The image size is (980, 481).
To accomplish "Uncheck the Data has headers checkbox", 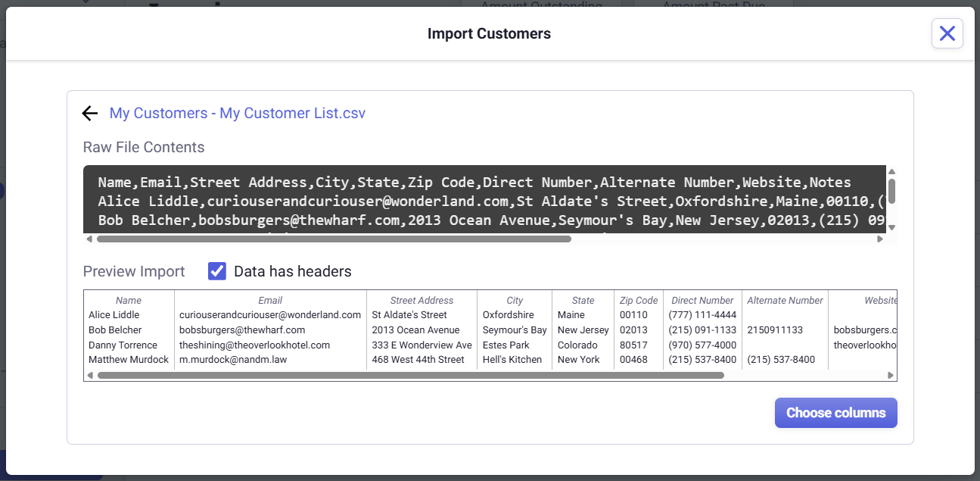I will [217, 271].
